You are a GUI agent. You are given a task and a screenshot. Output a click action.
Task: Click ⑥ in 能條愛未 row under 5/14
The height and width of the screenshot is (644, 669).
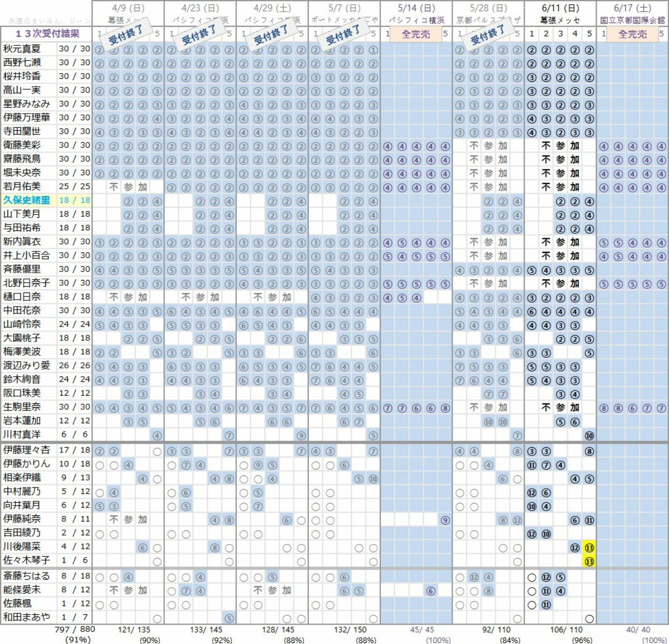431,591
